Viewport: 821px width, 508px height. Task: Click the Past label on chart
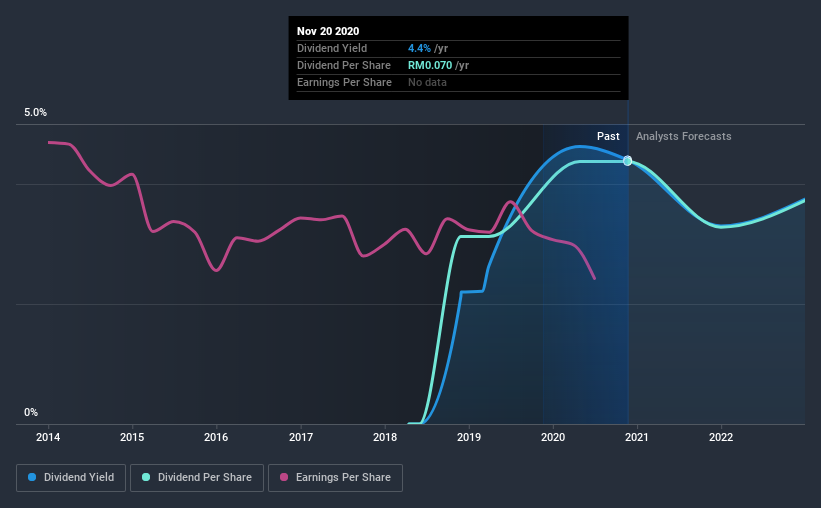[x=608, y=136]
